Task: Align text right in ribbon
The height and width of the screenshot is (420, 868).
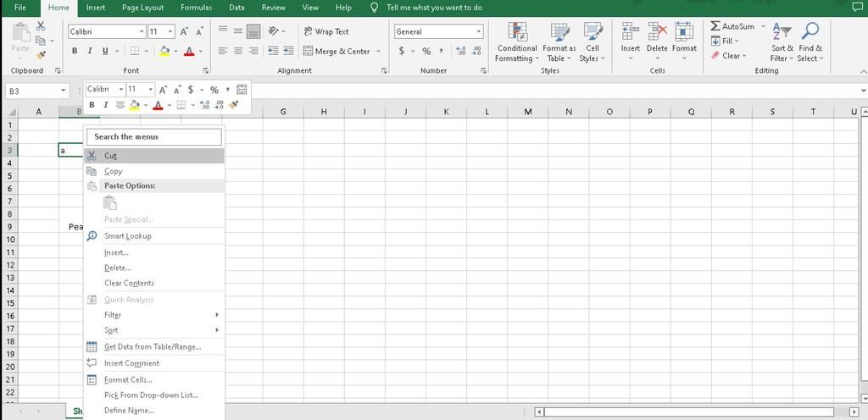Action: 253,51
